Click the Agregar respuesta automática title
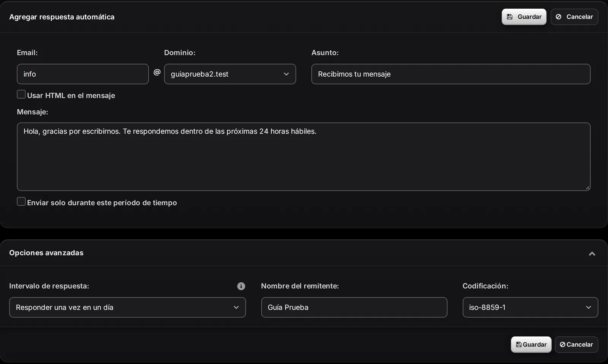Screen dimensions: 608x364 coord(62,17)
